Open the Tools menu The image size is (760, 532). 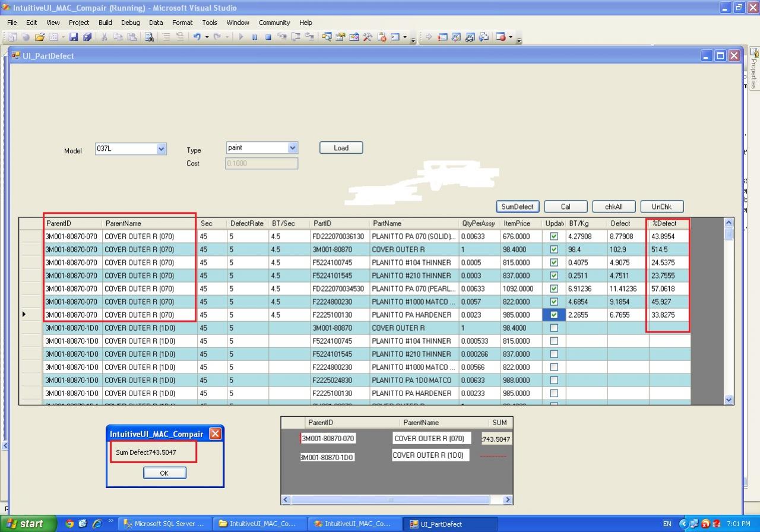coord(210,23)
